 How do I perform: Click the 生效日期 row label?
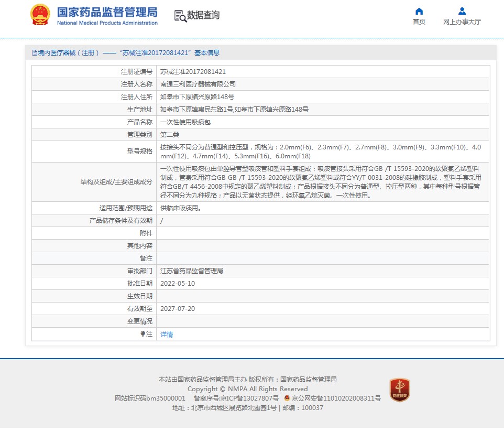tap(140, 296)
